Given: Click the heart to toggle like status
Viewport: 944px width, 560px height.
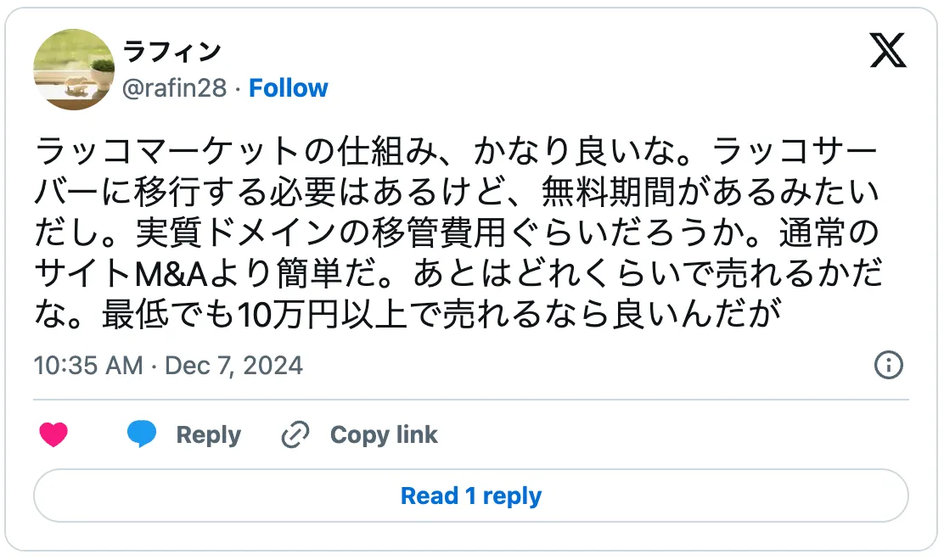Looking at the screenshot, I should tap(52, 435).
